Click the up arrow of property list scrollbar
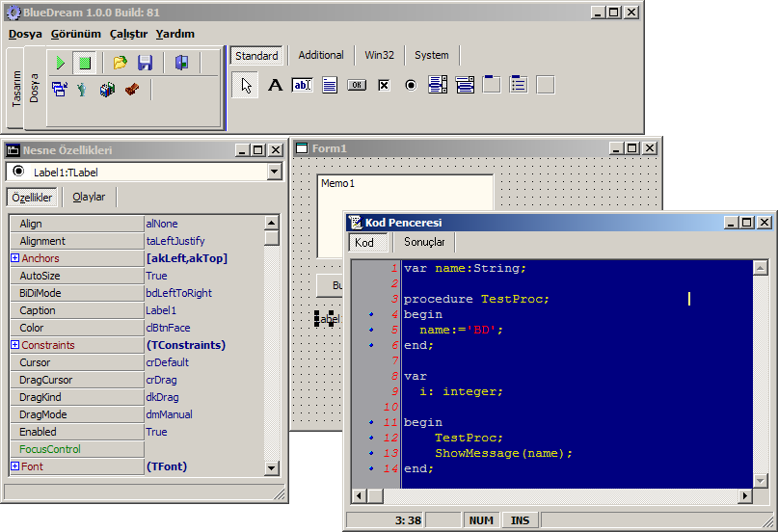Screen dimensions: 778x532 coord(272,223)
